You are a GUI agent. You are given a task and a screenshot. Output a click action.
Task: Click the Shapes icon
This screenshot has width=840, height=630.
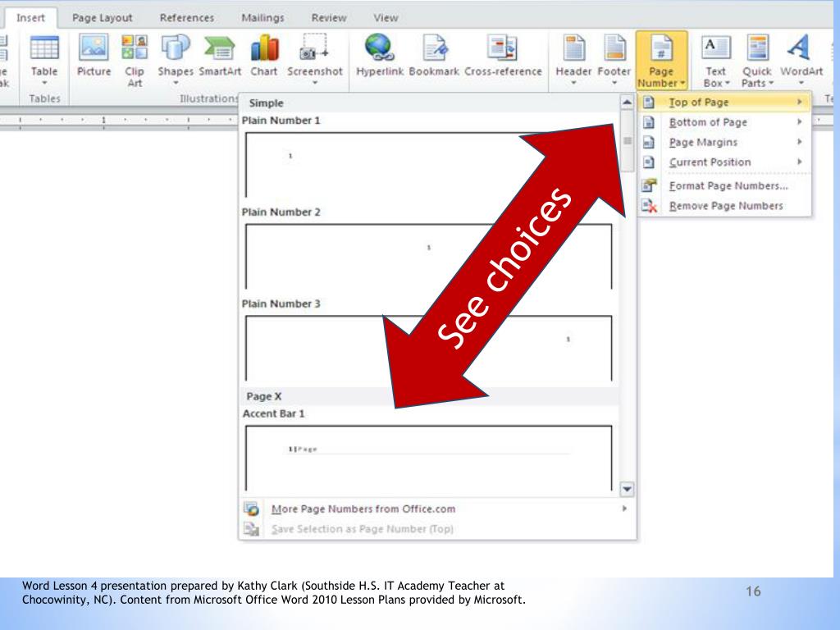176,48
